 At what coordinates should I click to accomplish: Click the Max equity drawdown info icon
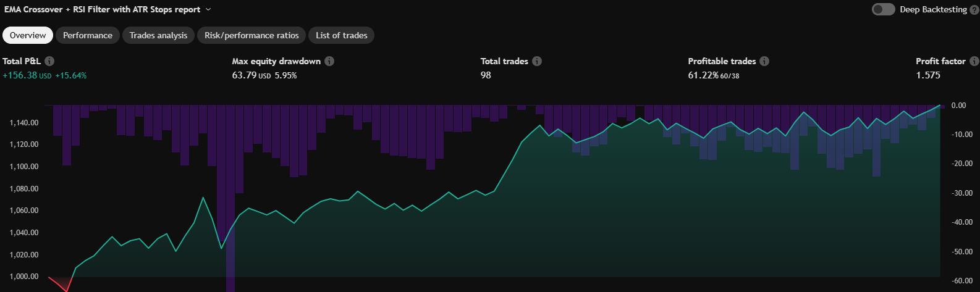329,61
